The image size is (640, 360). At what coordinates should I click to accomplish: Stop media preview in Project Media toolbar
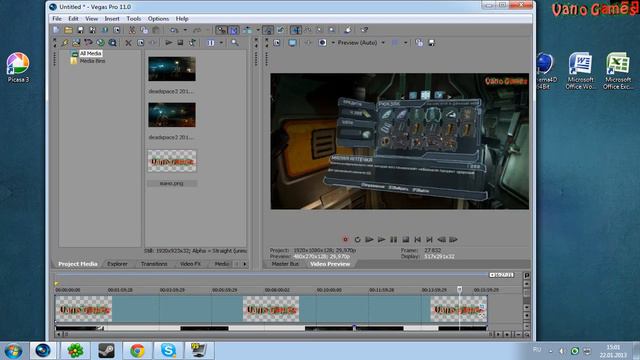point(180,42)
